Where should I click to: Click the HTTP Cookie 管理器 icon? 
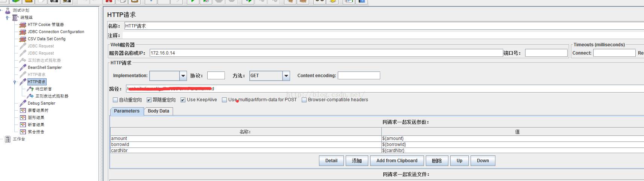pyautogui.click(x=23, y=24)
